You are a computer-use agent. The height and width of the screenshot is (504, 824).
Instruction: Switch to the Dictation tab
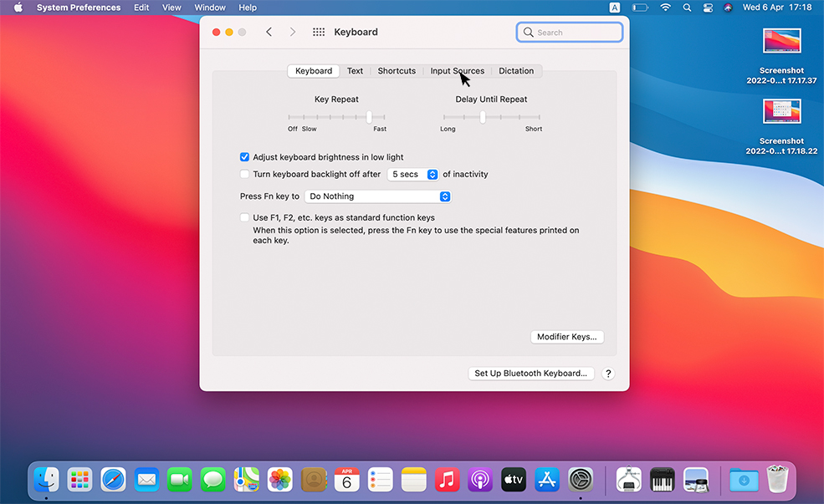[x=516, y=71]
